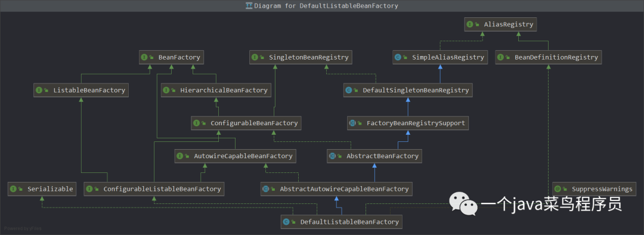The width and height of the screenshot is (644, 235).
Task: Click abstract class icon on AbstractBeanFactory
Action: pyautogui.click(x=332, y=156)
